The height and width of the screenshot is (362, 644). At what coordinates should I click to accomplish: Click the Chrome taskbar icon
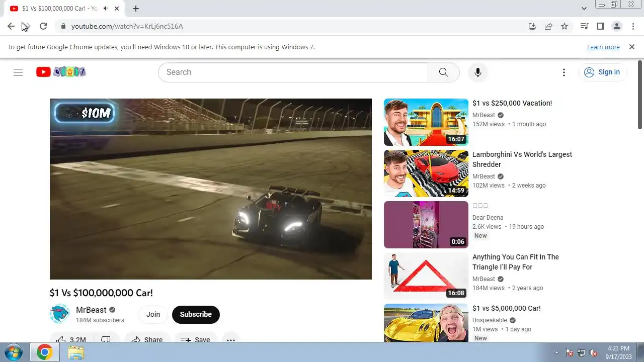[44, 352]
